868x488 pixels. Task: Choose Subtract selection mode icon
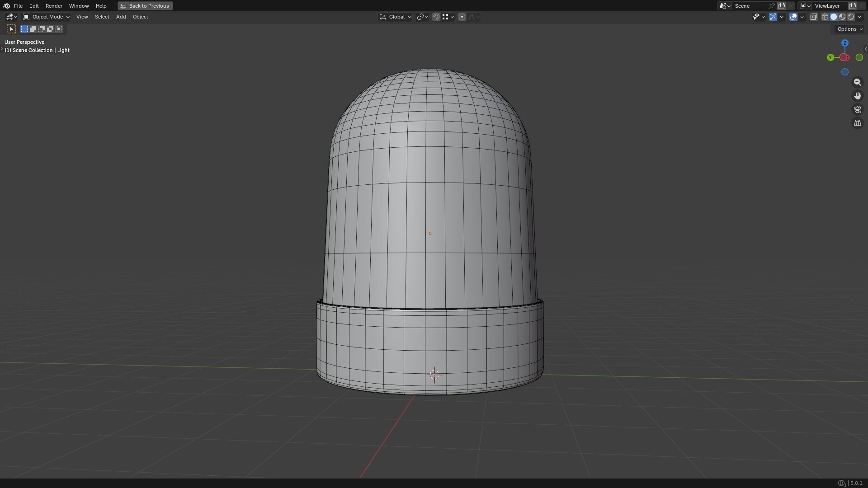pyautogui.click(x=42, y=29)
